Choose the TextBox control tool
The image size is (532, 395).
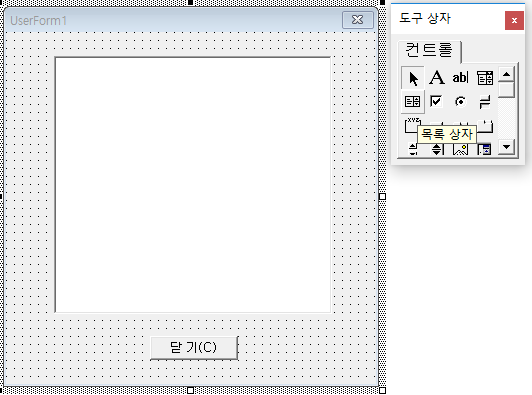click(x=460, y=78)
